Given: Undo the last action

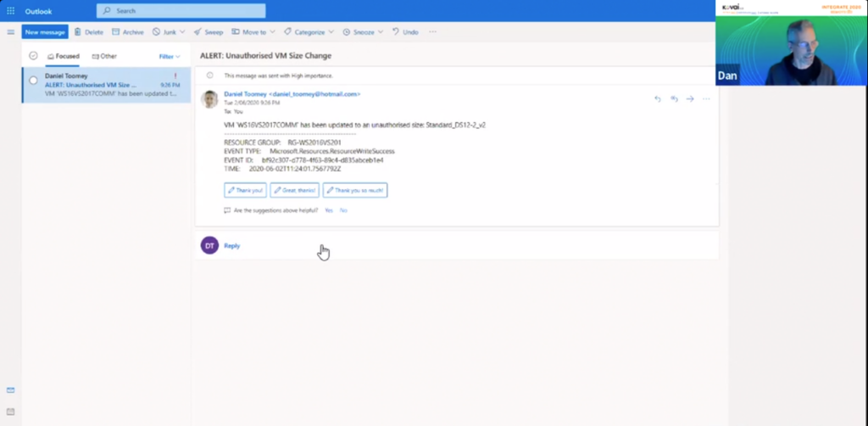Looking at the screenshot, I should (405, 32).
